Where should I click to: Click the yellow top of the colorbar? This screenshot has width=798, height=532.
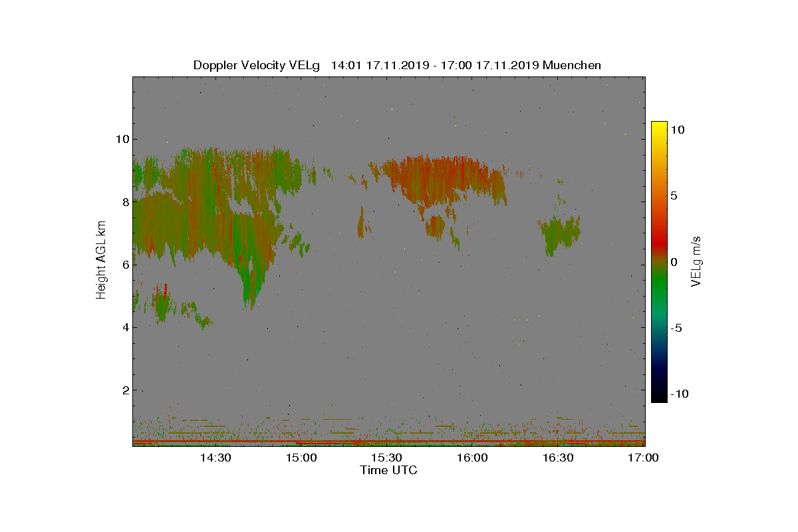tap(659, 126)
